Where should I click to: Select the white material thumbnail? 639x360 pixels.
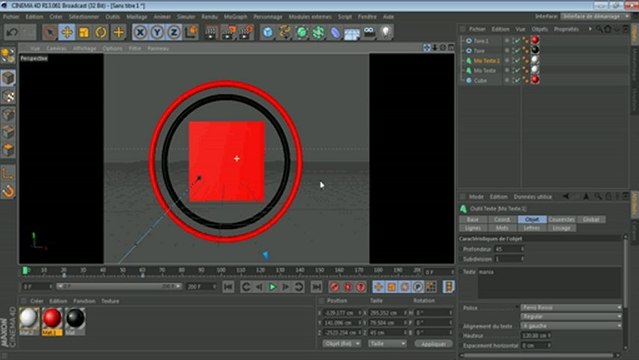click(29, 318)
